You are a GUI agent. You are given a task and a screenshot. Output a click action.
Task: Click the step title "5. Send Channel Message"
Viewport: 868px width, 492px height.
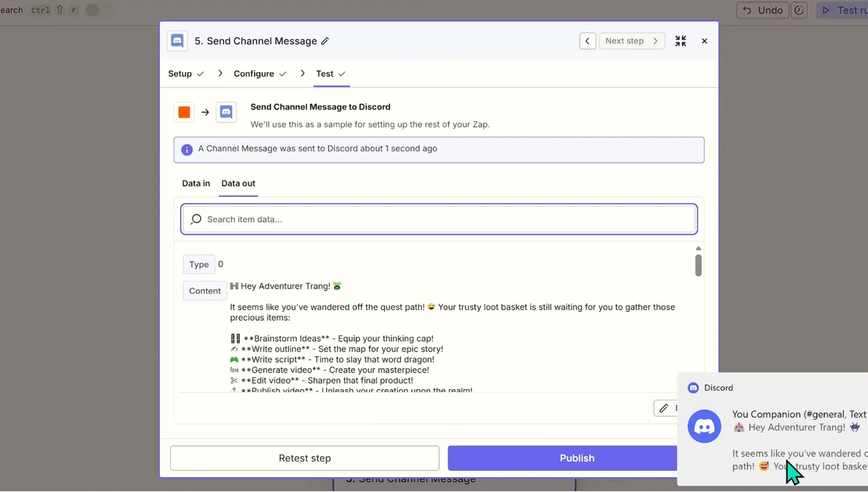256,41
